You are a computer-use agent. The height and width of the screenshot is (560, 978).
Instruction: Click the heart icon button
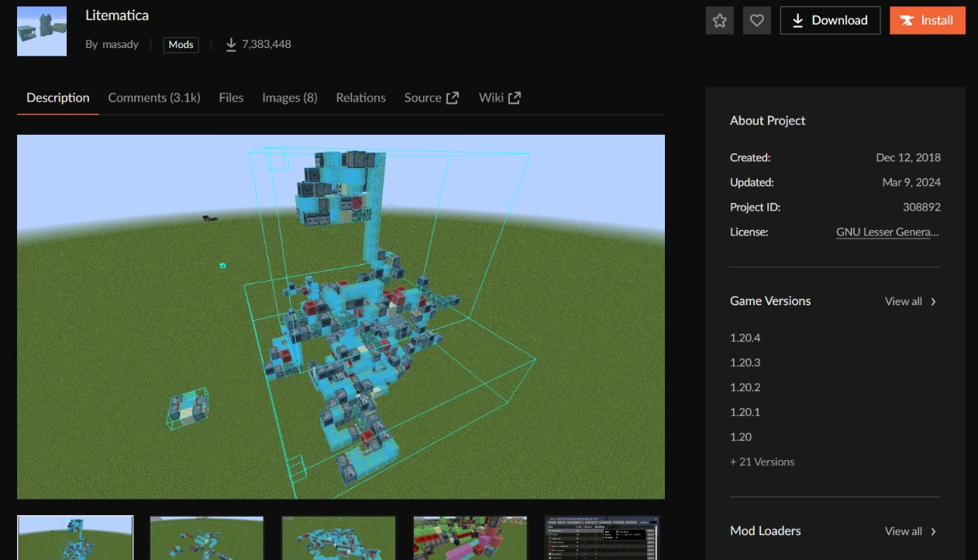click(x=756, y=20)
